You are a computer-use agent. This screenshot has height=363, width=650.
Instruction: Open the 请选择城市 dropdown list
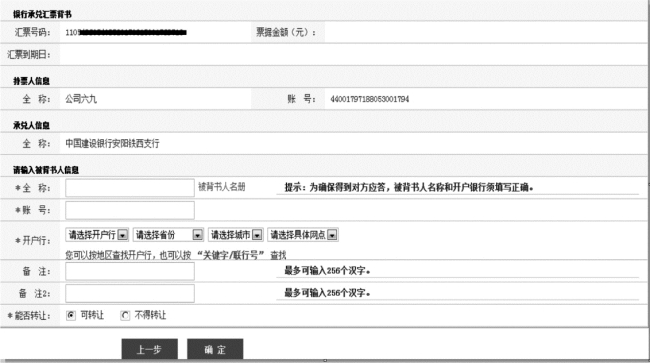pyautogui.click(x=235, y=235)
